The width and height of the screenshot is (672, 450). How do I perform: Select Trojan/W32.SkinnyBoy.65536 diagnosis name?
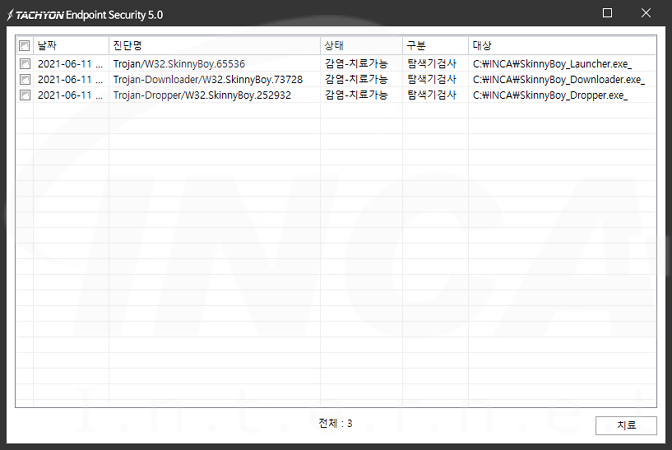pos(179,64)
